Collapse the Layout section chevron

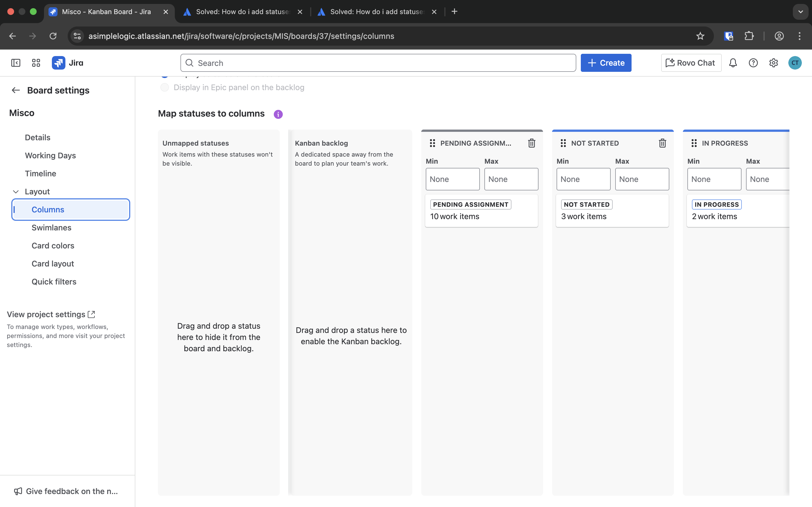pyautogui.click(x=16, y=192)
